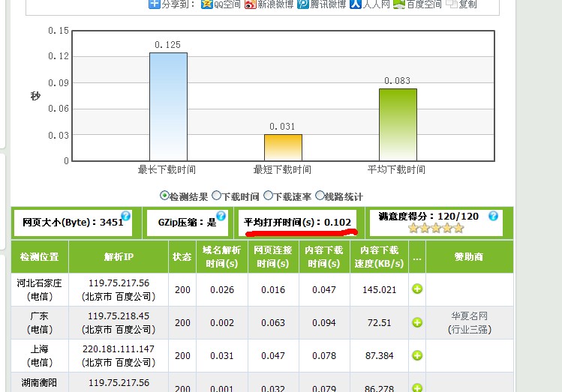Screen dimensions: 562x392
Task: Select the 下载时间 radio button
Action: 216,196
